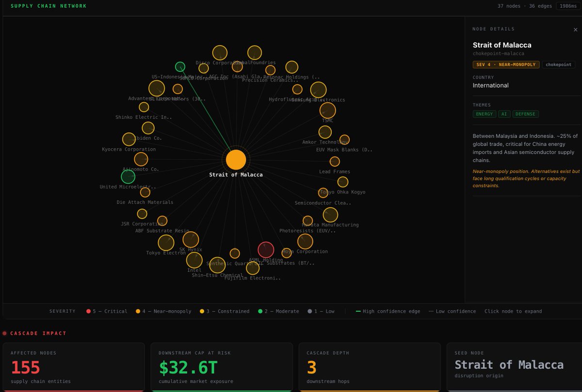Image resolution: width=582 pixels, height=392 pixels.
Task: Select the ENERGY theme tag
Action: (x=485, y=114)
